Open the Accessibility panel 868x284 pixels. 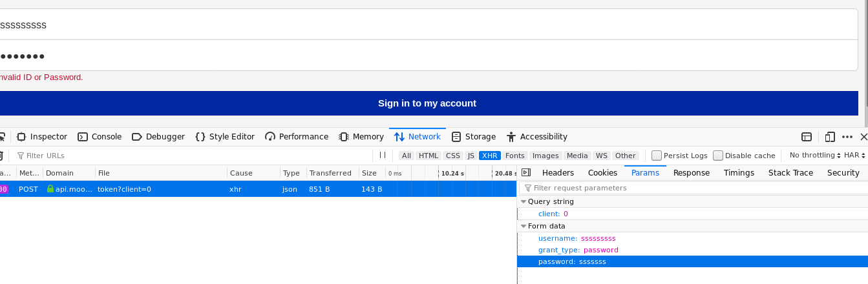click(537, 137)
